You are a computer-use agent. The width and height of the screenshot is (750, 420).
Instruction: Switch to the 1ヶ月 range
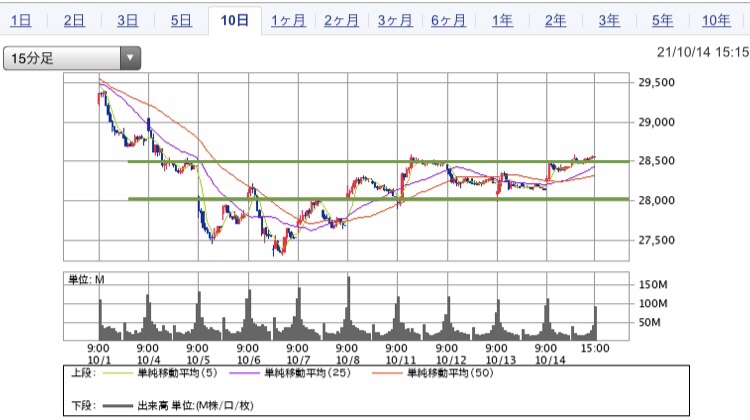point(288,20)
